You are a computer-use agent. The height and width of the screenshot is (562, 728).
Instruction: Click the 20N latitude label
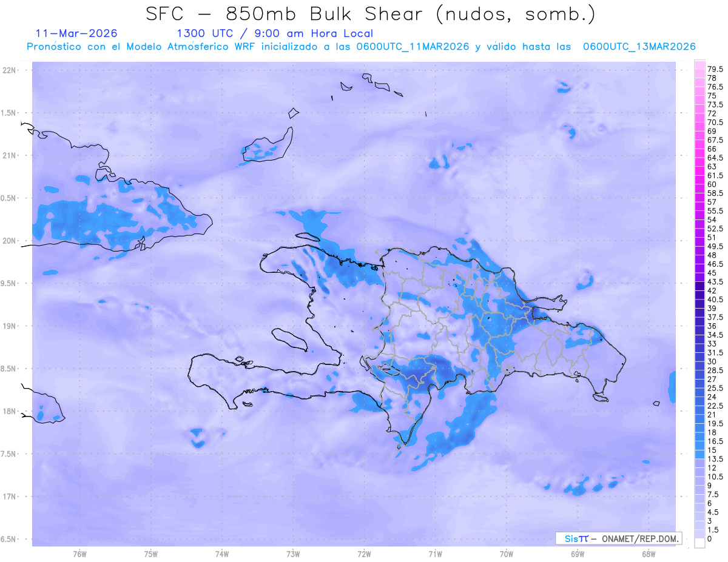pyautogui.click(x=10, y=241)
